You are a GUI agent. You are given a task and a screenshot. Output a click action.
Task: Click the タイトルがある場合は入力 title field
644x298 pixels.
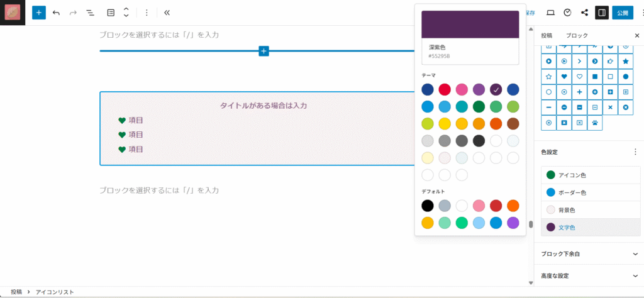[x=264, y=106]
